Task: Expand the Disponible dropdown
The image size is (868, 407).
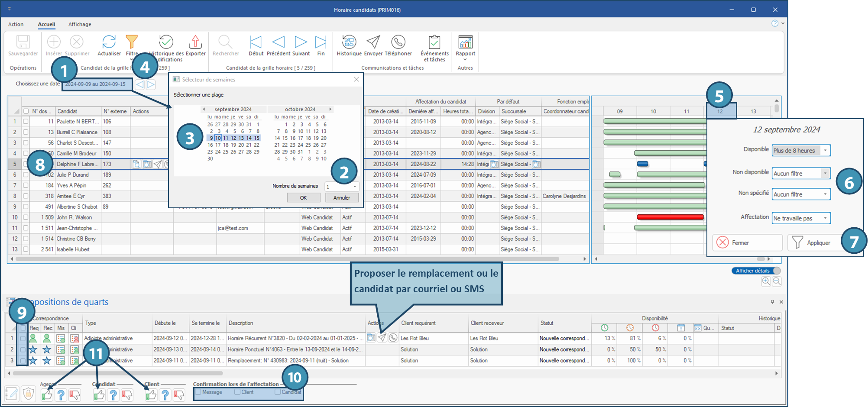Action: point(825,151)
